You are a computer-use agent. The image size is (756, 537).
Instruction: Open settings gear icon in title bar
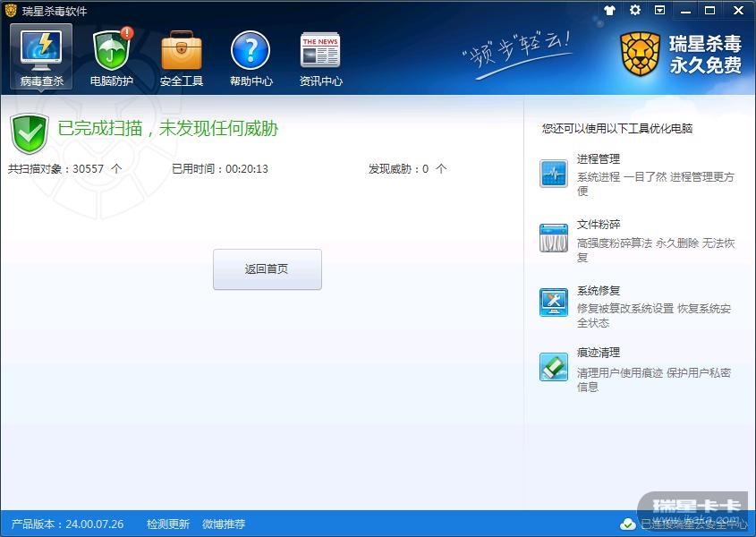coord(635,10)
